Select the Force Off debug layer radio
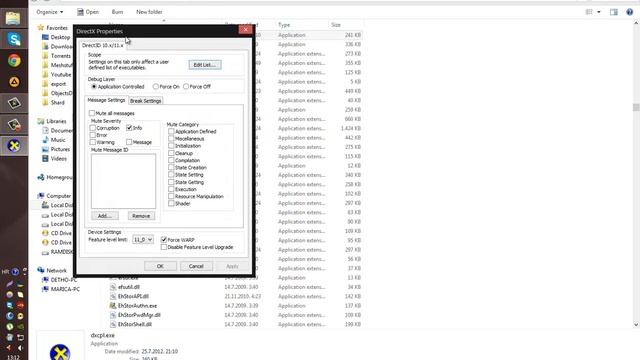Image resolution: width=640 pixels, height=360 pixels. 186,87
